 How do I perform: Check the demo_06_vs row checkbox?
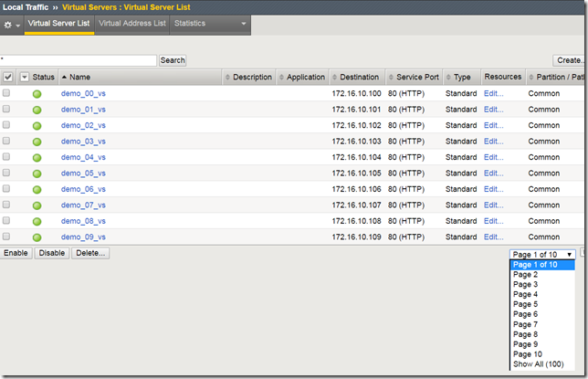click(x=6, y=188)
